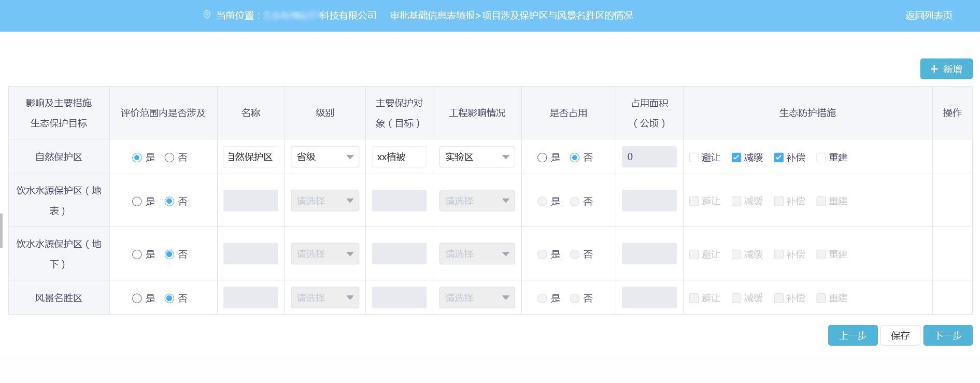980x383 pixels.
Task: Proceed with 下一步 button
Action: tap(947, 335)
